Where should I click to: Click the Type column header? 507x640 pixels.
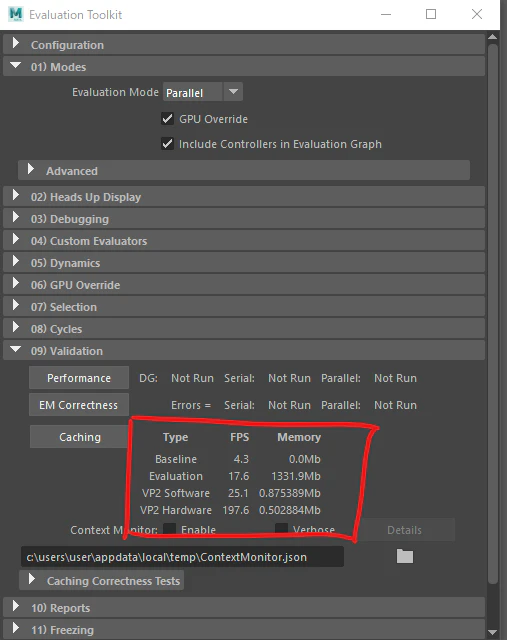176,437
